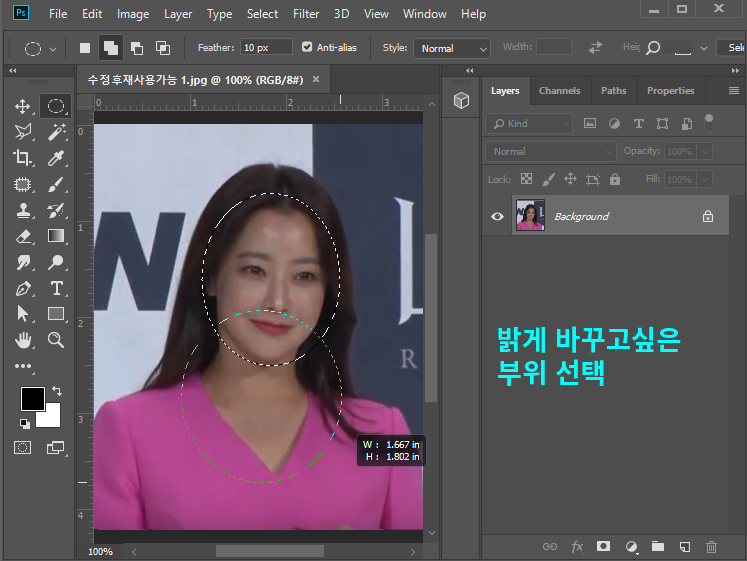Select the Hand tool
This screenshot has height=561, width=747.
pyautogui.click(x=22, y=340)
